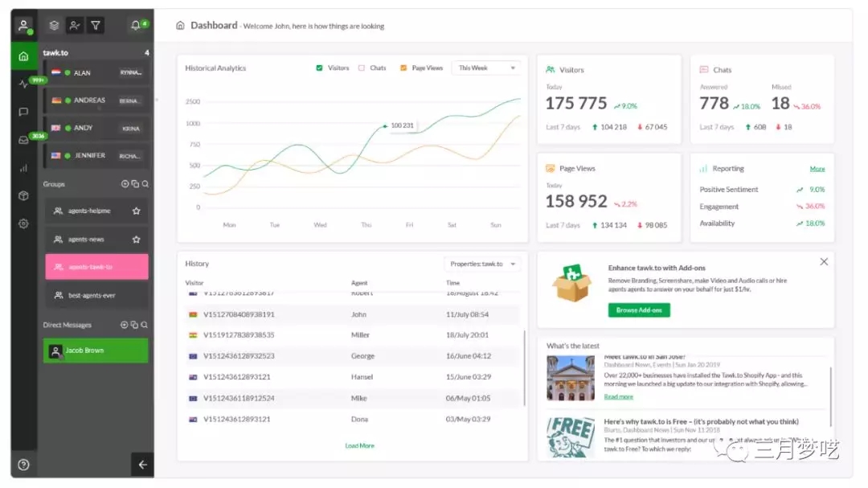Toggle the Page Views checkbox

[x=403, y=68]
